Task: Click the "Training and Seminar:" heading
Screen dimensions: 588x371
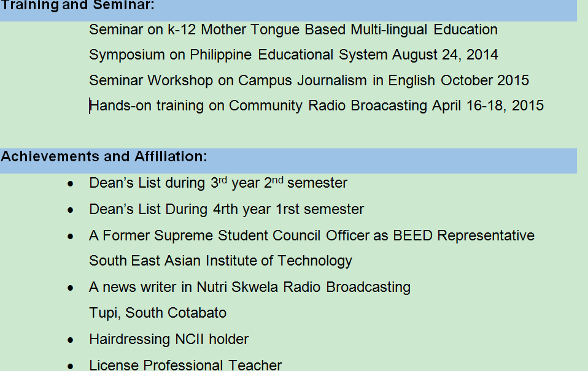Action: 77,6
